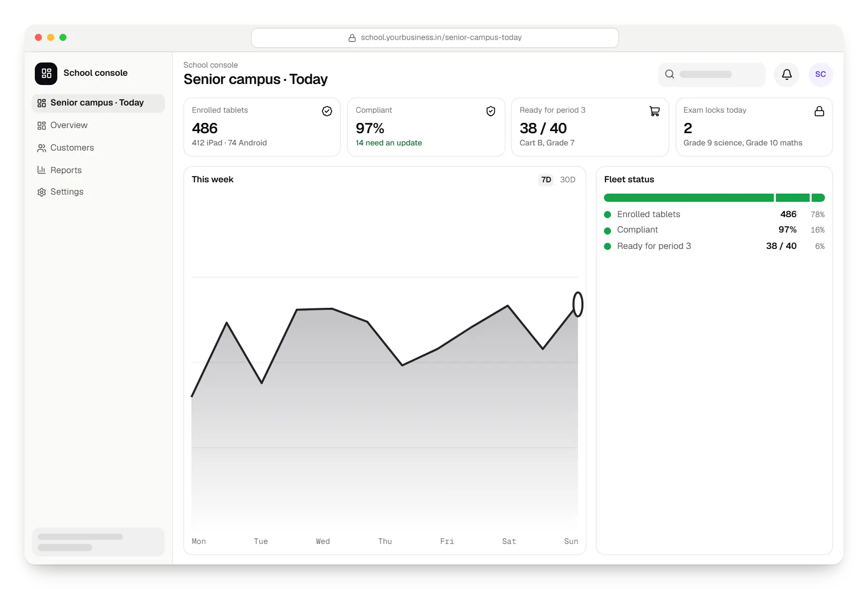Open the Reports section

(x=98, y=170)
